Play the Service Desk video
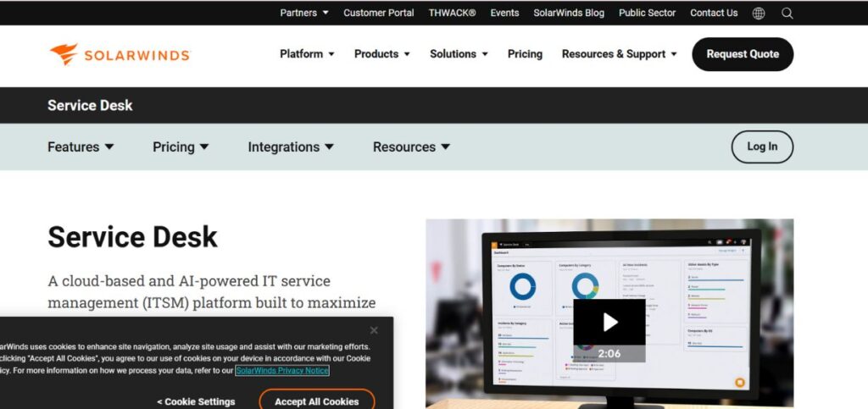This screenshot has width=868, height=409. pos(609,323)
